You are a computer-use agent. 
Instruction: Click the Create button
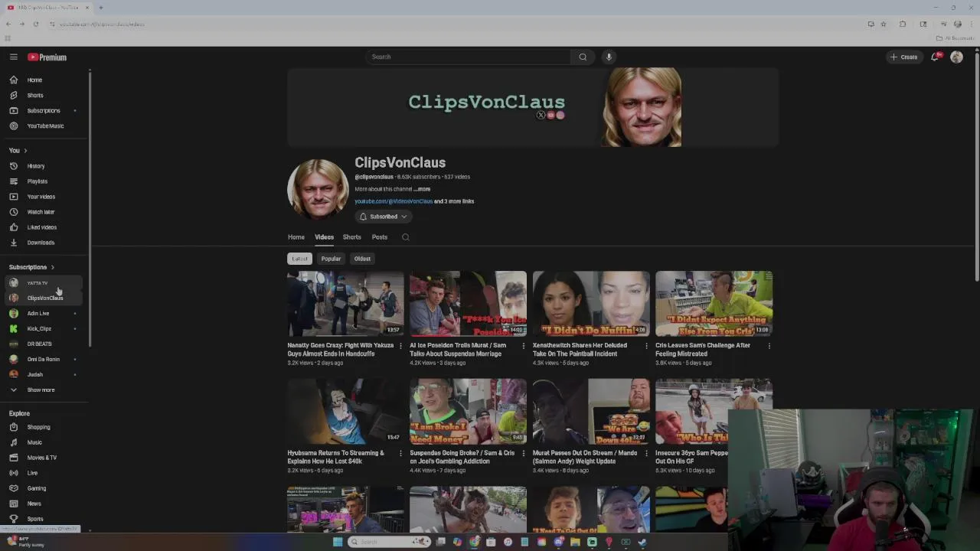(904, 57)
